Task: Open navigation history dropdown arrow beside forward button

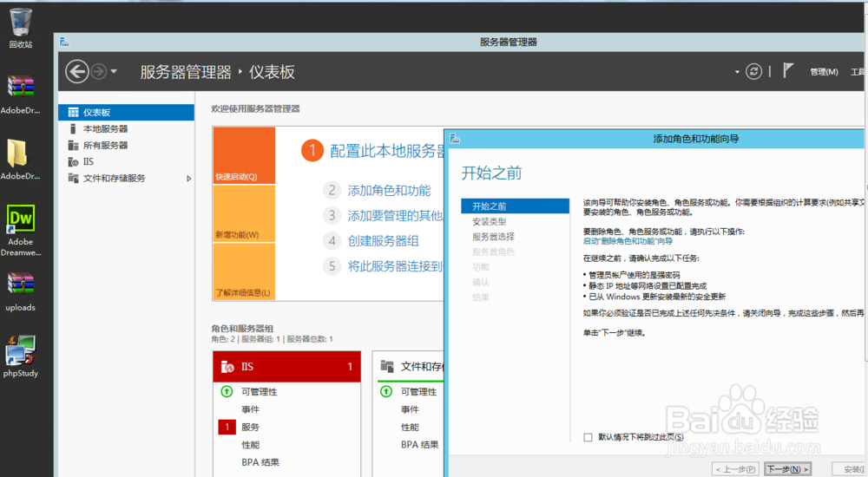Action: point(114,71)
